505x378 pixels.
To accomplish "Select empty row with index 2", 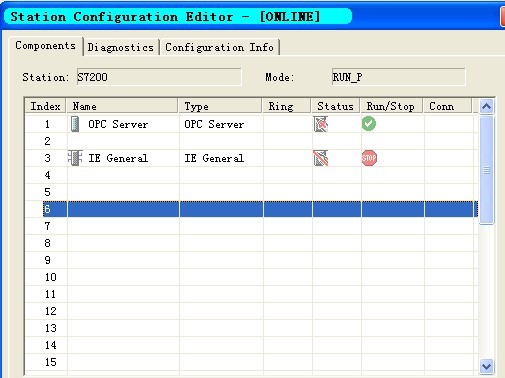I will click(x=252, y=141).
